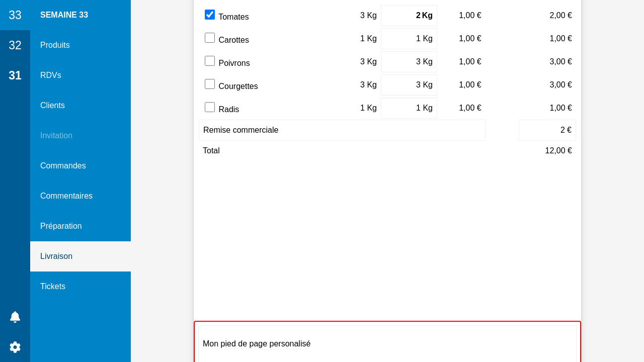Screen dimensions: 644x362
Task: Enable the Courgettes checkbox
Action: (x=210, y=84)
